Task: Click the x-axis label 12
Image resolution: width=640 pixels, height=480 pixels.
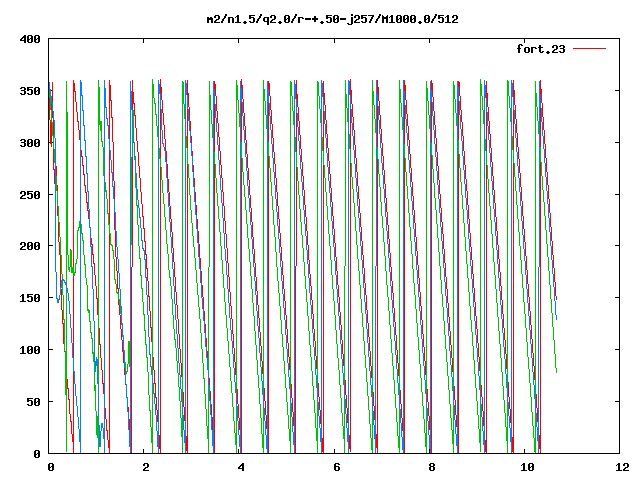Action: pyautogui.click(x=622, y=467)
